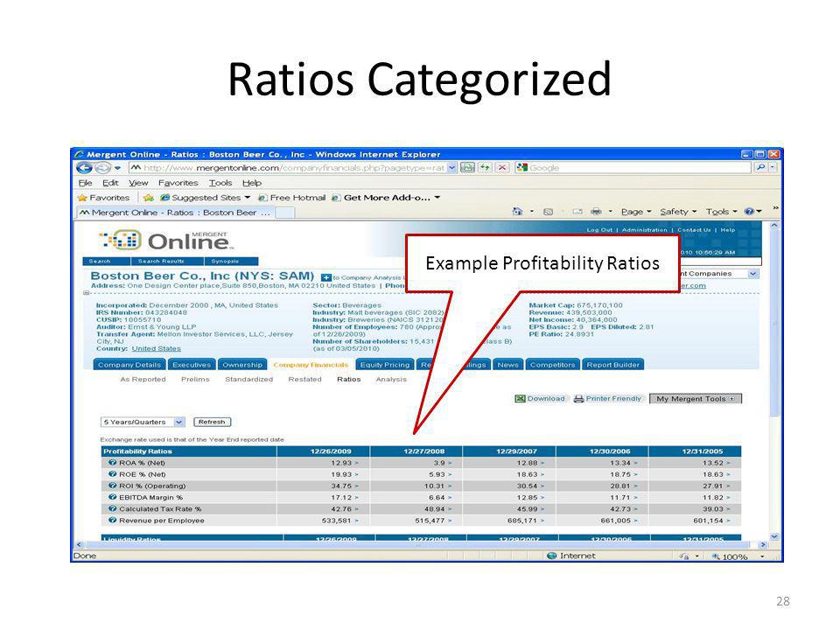This screenshot has height=630, width=840.
Task: Click the Print icon in command bar
Action: click(x=596, y=212)
